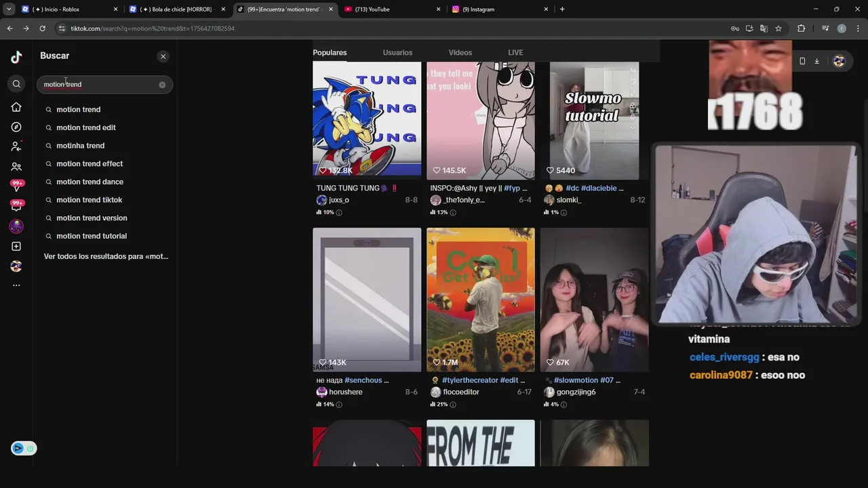The height and width of the screenshot is (488, 868).
Task: Open the translate page icon in address bar
Action: click(764, 28)
